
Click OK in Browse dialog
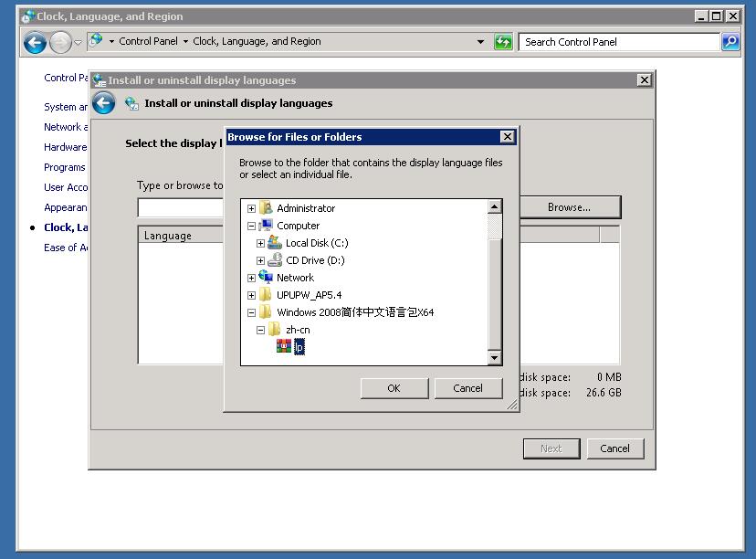pos(394,388)
